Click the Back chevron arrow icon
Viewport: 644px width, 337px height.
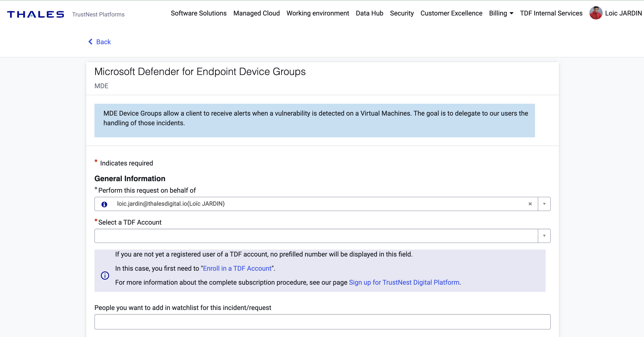(90, 42)
